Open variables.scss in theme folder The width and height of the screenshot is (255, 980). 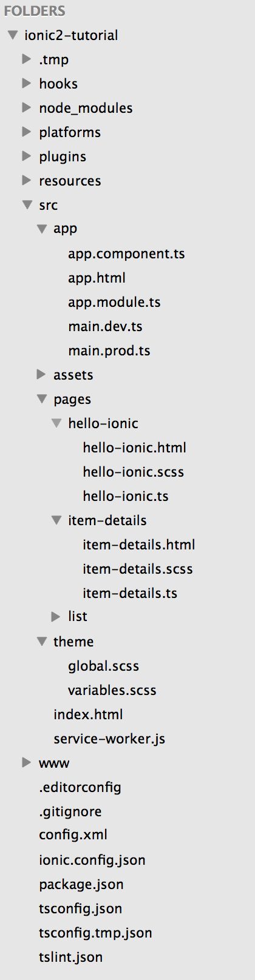pyautogui.click(x=112, y=690)
